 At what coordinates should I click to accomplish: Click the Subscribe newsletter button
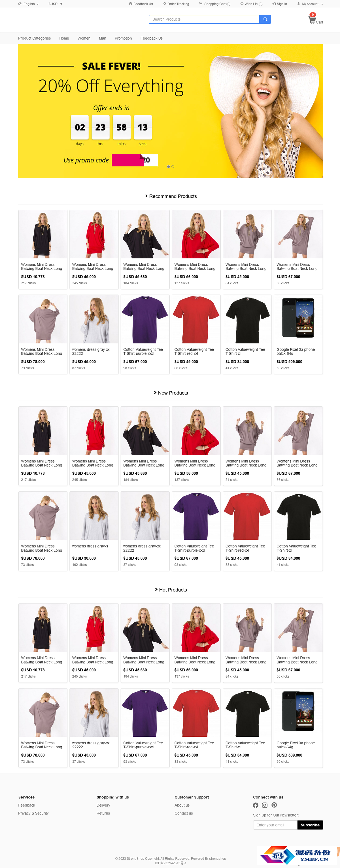point(310,825)
